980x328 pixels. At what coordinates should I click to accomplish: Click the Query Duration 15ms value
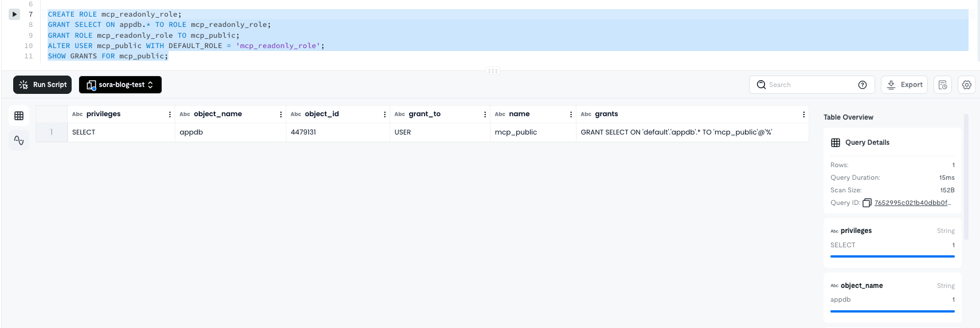pyautogui.click(x=947, y=177)
